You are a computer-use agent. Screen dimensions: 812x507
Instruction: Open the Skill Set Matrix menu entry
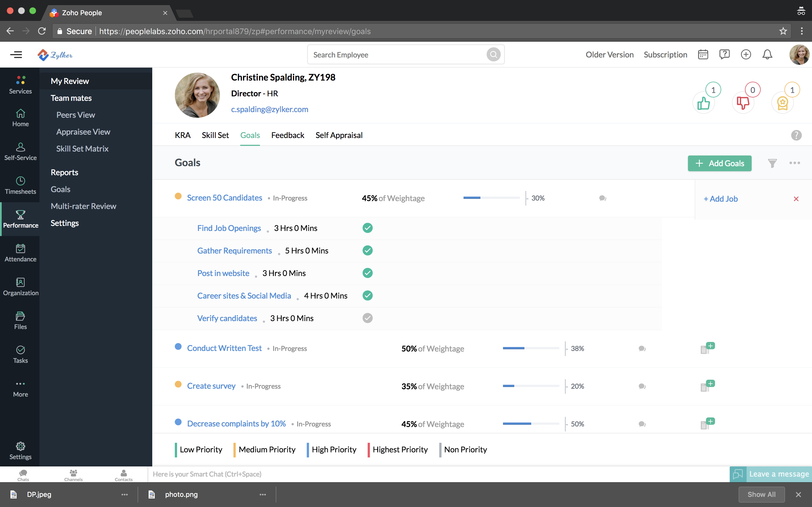tap(82, 148)
